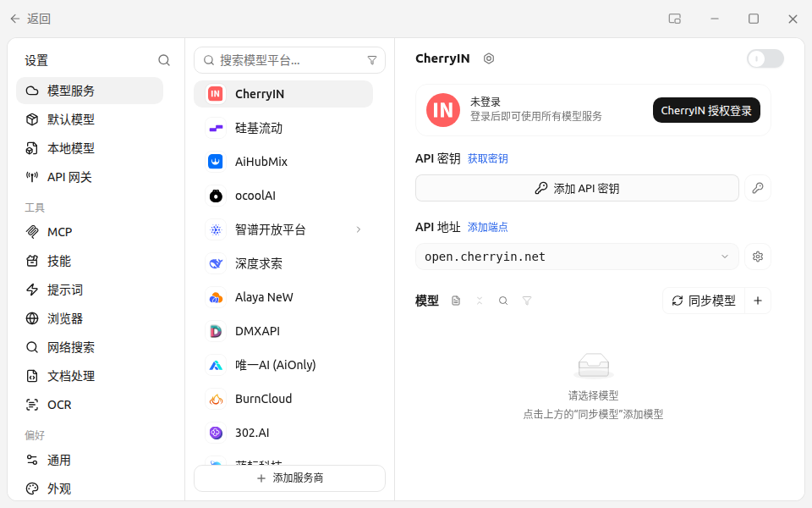Open 默认模型 settings section
Image resolution: width=812 pixels, height=508 pixels.
coord(90,119)
